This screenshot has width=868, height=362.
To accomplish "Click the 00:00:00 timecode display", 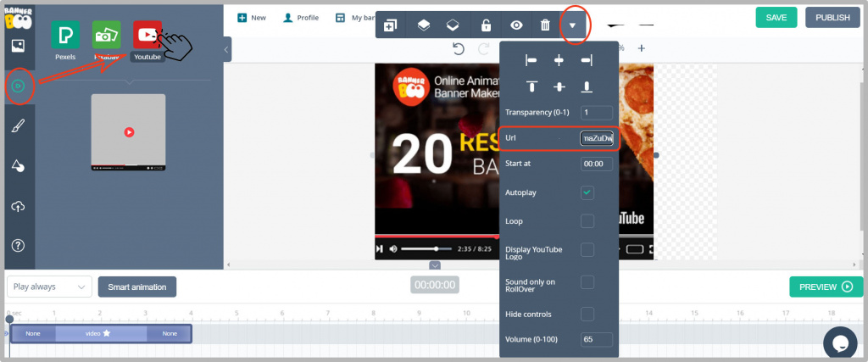I will (x=435, y=285).
